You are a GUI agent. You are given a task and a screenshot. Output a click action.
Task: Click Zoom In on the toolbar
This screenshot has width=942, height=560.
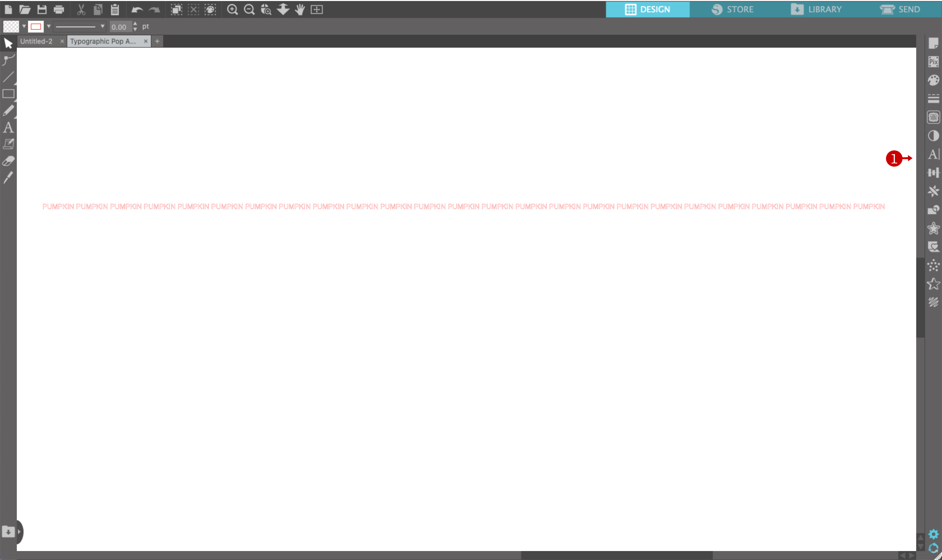pos(232,10)
